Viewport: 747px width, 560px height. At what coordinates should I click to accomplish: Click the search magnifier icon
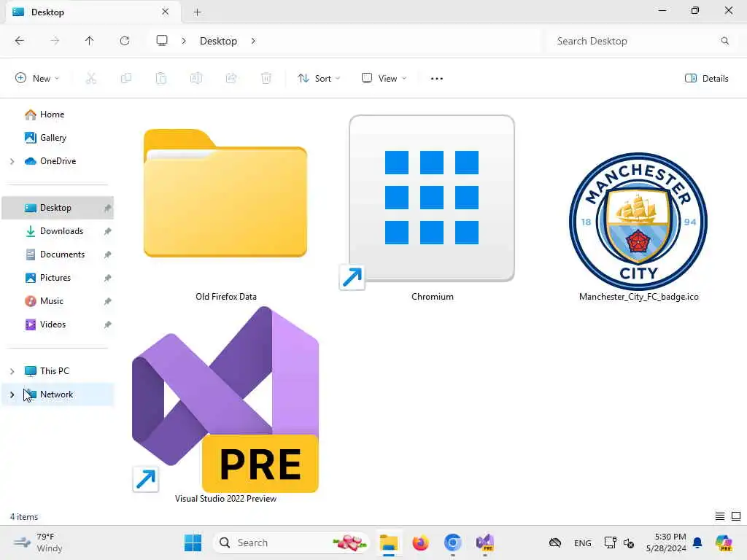tap(724, 41)
